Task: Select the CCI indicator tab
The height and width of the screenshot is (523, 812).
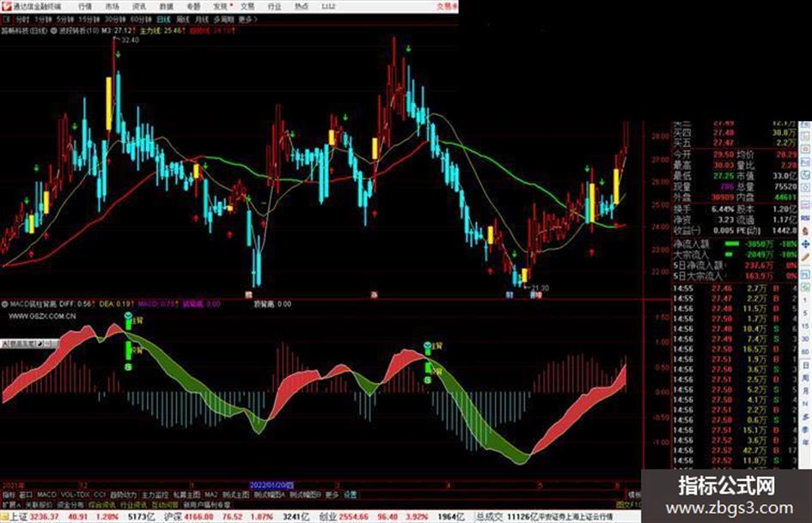Action: (100, 495)
